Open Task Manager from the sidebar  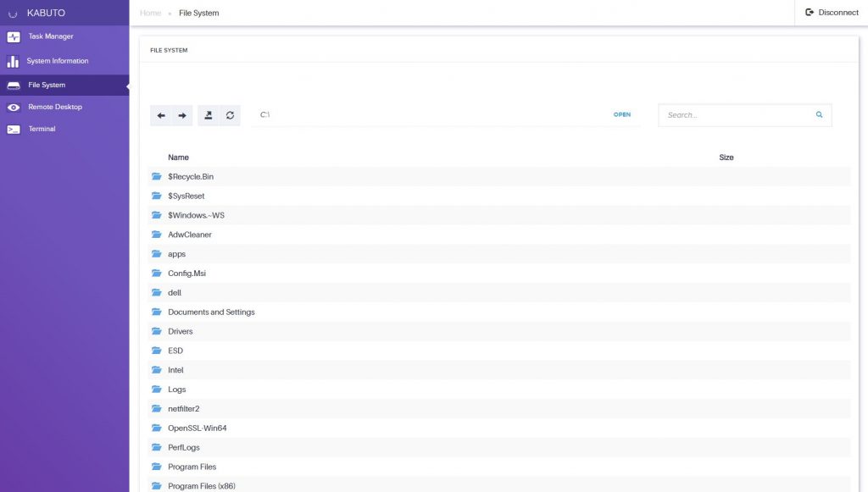tap(50, 36)
